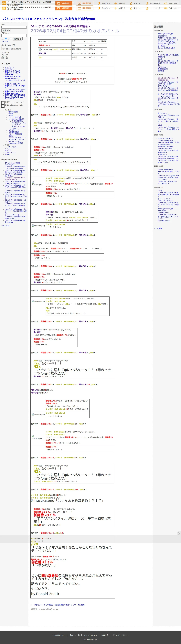Select the 'or' tag search radio button
The image size is (181, 644).
click(x=11, y=38)
